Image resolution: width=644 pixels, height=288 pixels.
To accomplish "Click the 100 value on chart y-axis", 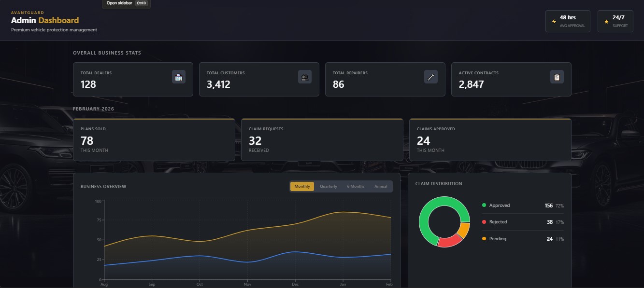I will point(98,201).
